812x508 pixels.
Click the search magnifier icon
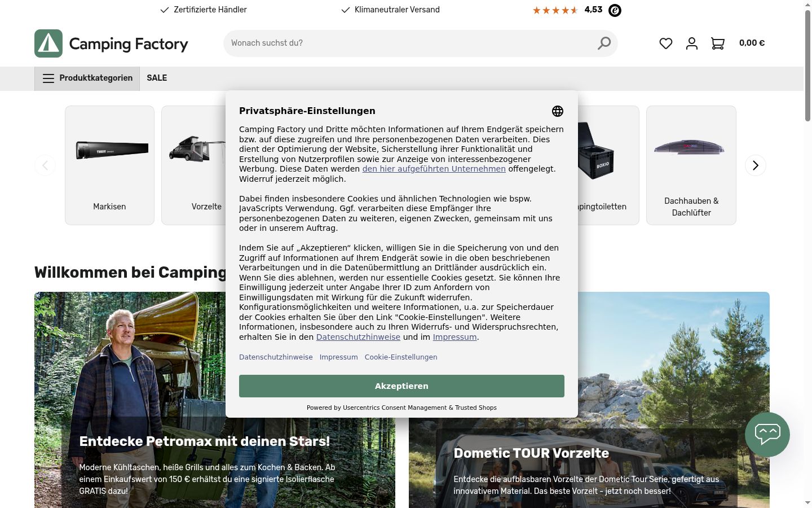click(x=604, y=43)
